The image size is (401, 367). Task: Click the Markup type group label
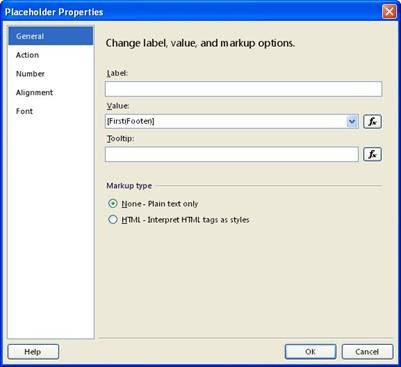(129, 186)
